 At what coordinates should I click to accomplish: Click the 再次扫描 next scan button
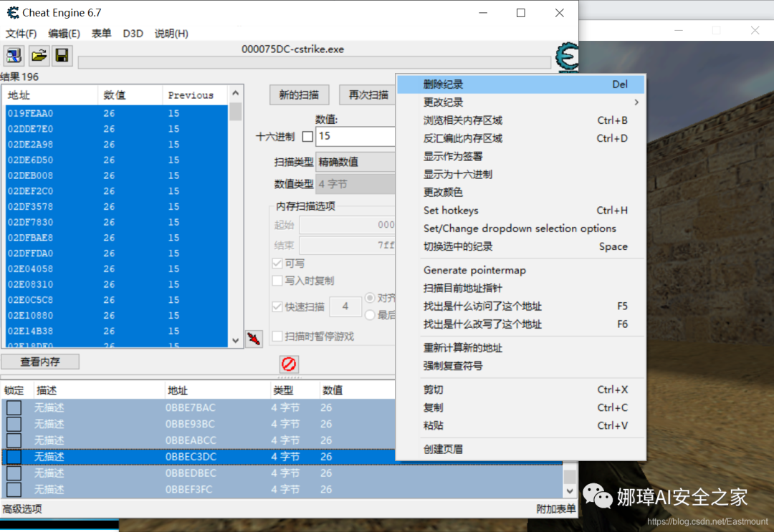point(368,95)
